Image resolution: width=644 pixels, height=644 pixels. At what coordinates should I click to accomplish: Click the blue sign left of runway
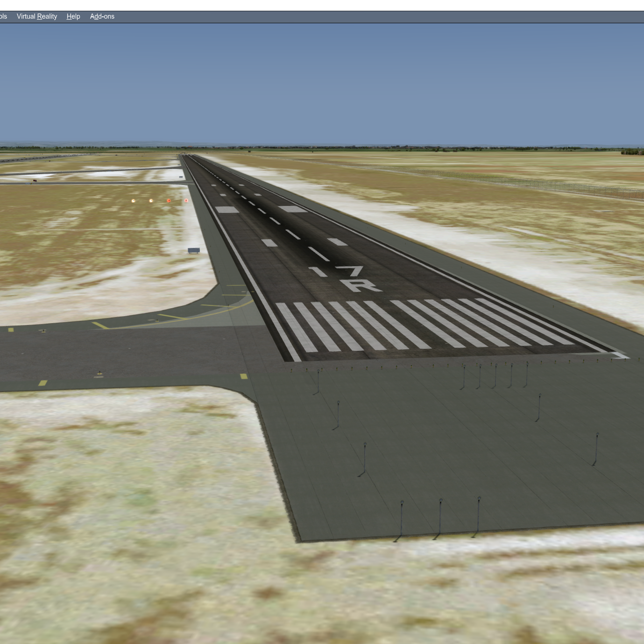pos(193,251)
